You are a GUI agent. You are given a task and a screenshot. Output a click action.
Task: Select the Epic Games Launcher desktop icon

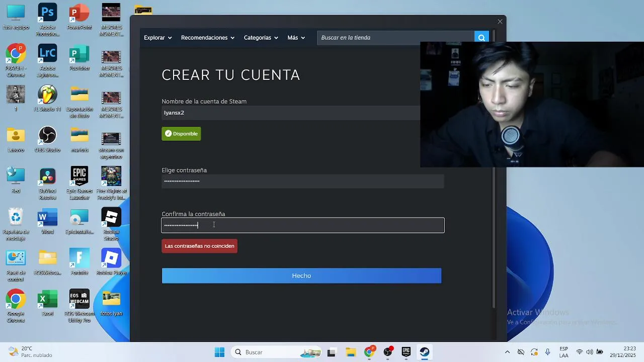tap(79, 184)
